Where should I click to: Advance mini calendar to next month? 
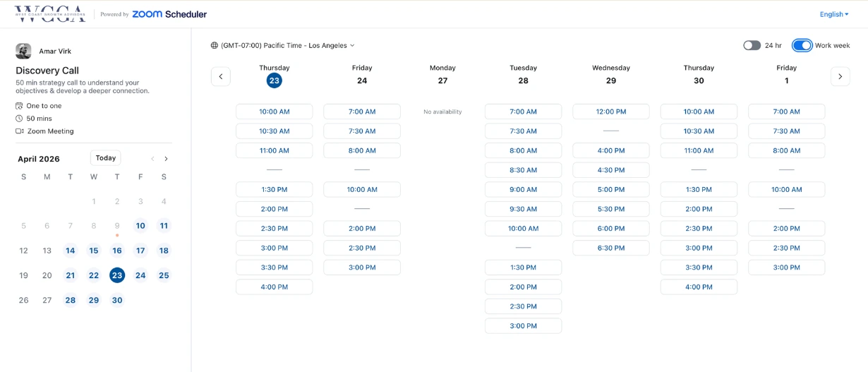(167, 159)
